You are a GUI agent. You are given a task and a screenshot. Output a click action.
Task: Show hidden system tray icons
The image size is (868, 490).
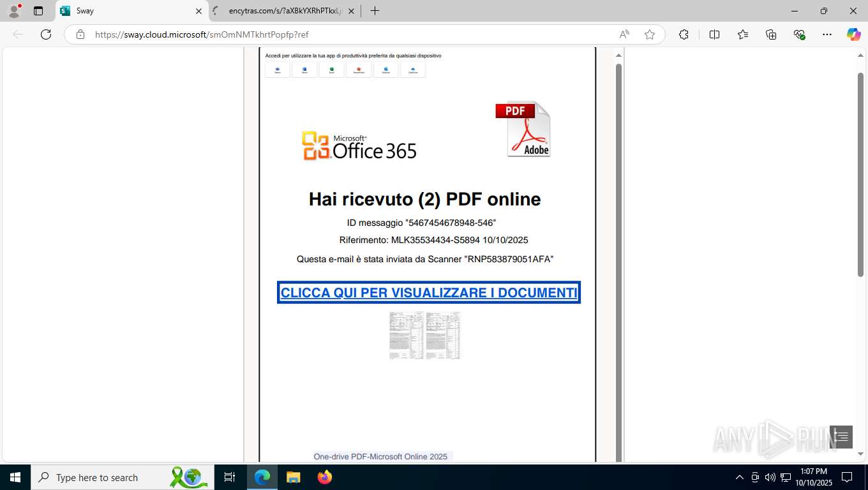[x=740, y=477]
